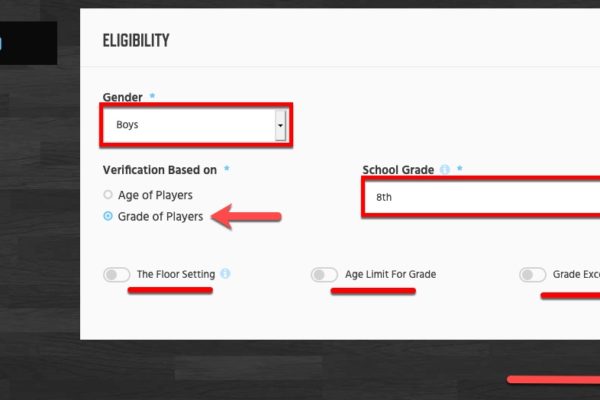Click The Floor Setting info icon

coord(225,274)
